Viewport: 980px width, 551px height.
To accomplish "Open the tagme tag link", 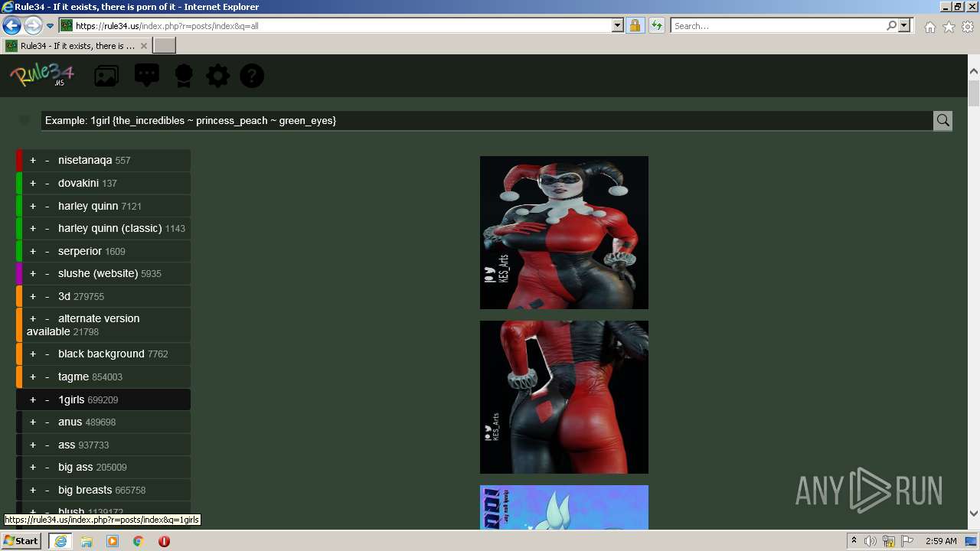I will point(73,377).
